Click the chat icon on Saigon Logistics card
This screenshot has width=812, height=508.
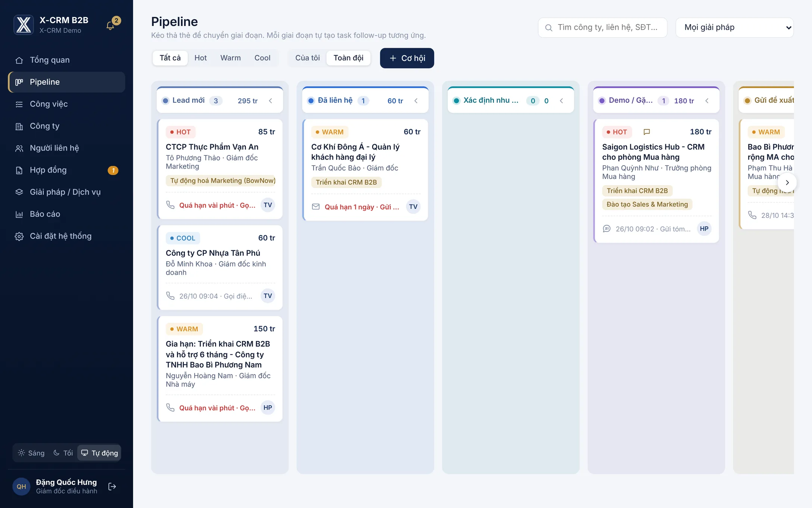[x=607, y=229]
